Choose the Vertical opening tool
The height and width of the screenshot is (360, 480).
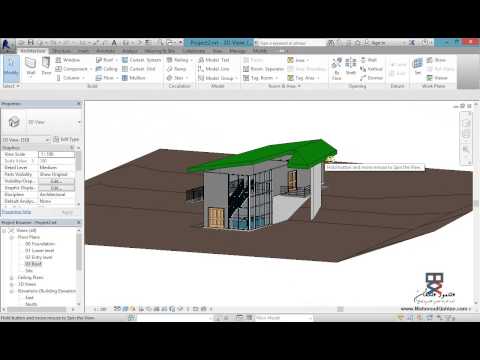[x=371, y=69]
